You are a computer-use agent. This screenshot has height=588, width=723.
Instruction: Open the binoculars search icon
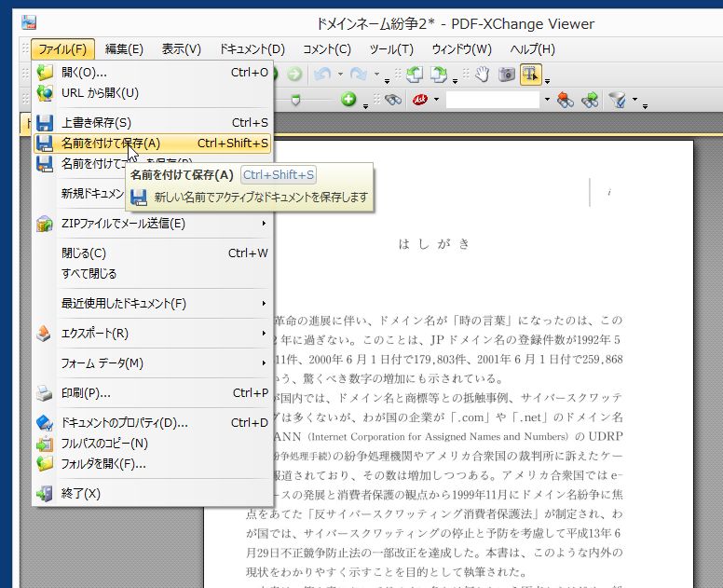pos(393,100)
